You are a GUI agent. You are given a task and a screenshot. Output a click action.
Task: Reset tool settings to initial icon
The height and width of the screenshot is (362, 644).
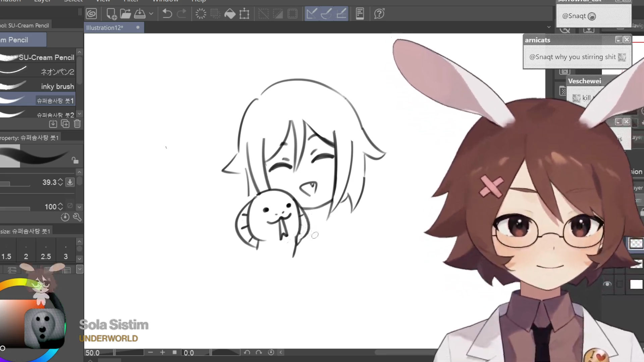[65, 217]
